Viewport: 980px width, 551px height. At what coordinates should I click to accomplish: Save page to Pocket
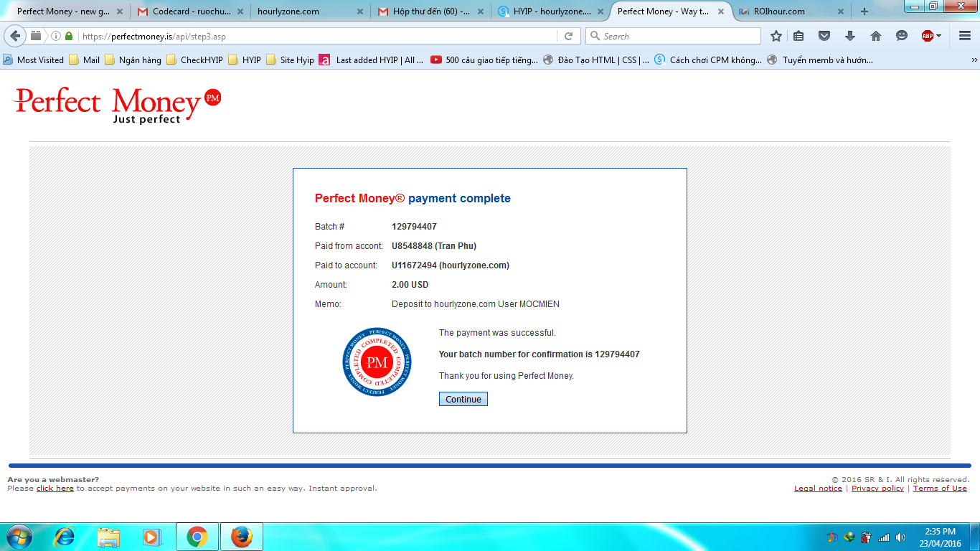(x=824, y=36)
